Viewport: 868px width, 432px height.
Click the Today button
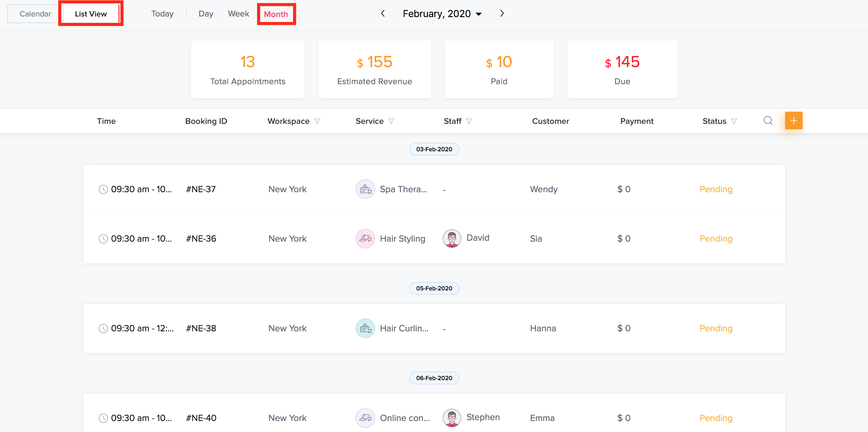click(162, 14)
